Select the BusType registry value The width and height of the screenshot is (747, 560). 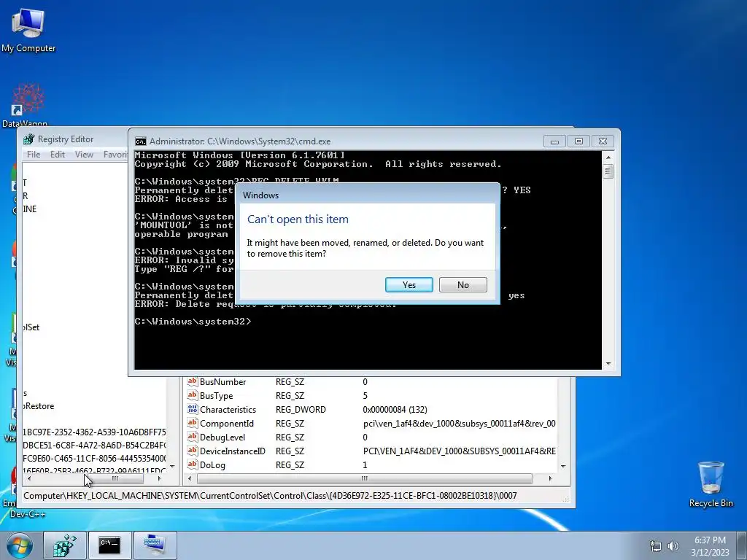[216, 396]
